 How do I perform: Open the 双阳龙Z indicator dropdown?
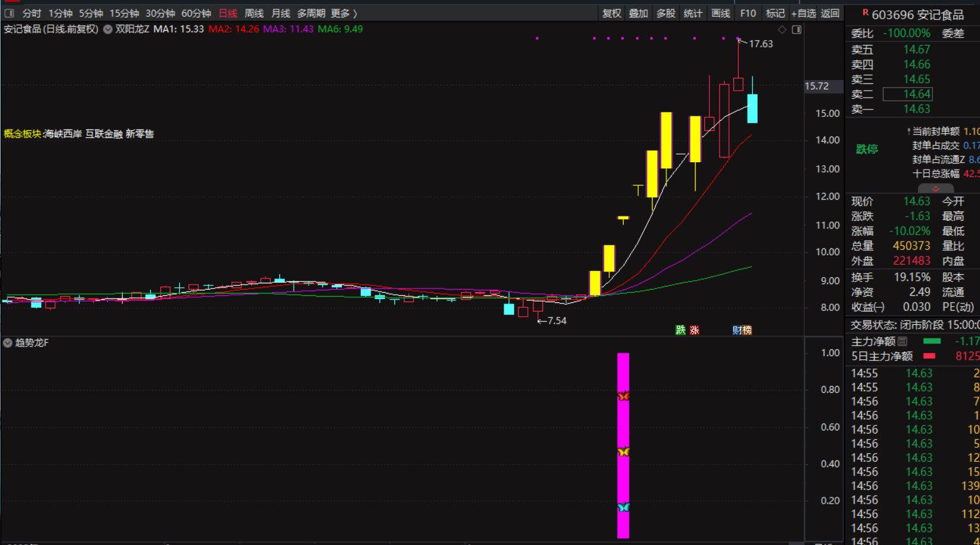pyautogui.click(x=108, y=29)
